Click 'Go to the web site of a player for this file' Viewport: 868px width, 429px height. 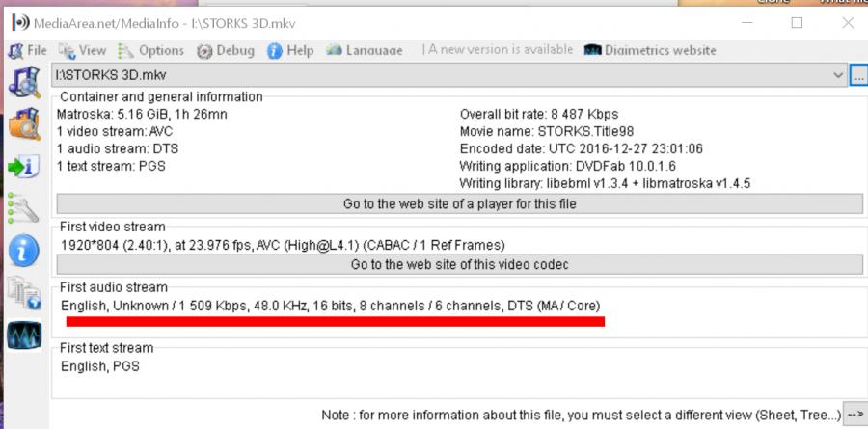point(459,203)
